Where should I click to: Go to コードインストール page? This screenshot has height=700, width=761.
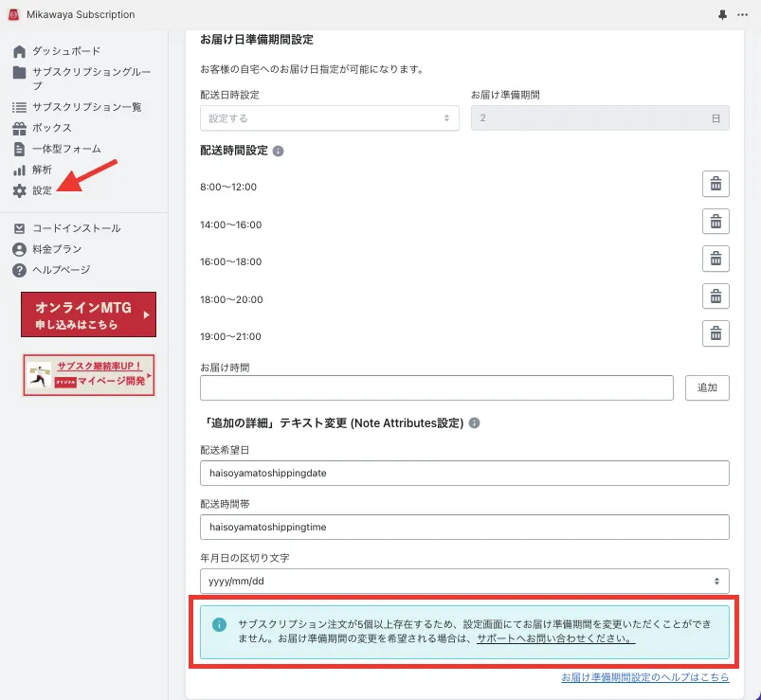pyautogui.click(x=77, y=228)
